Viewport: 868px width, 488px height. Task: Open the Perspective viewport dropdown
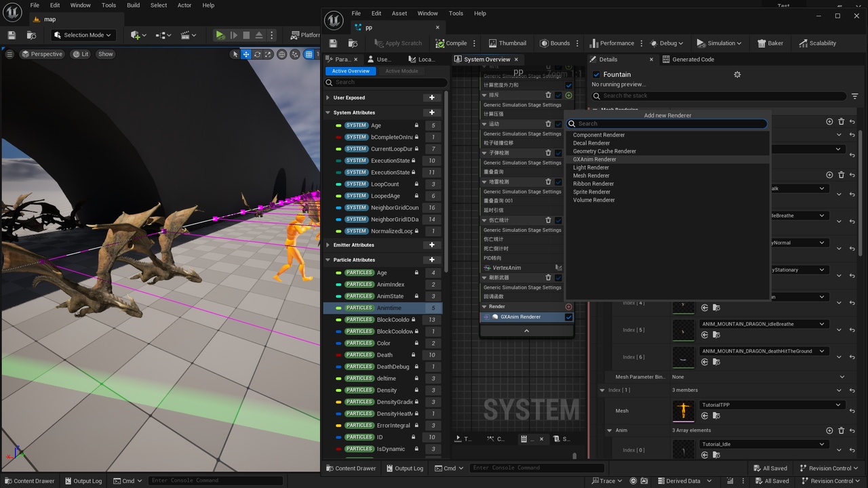[x=41, y=54]
